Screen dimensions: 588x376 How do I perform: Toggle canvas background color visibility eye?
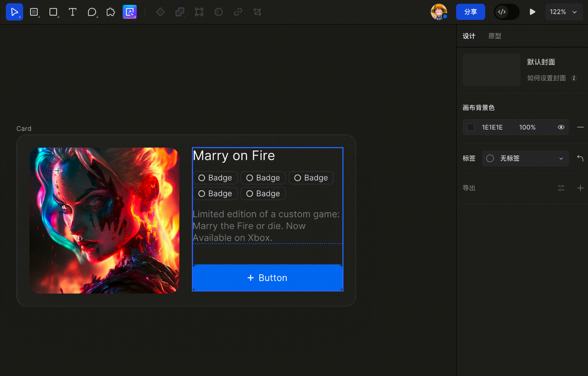561,127
